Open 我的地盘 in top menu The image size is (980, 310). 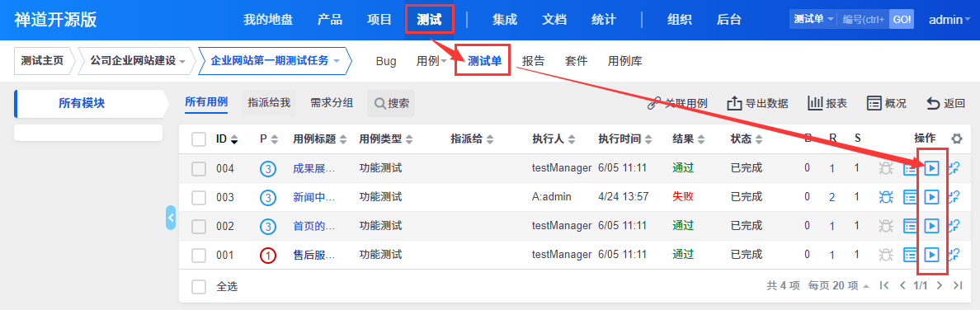coord(268,20)
